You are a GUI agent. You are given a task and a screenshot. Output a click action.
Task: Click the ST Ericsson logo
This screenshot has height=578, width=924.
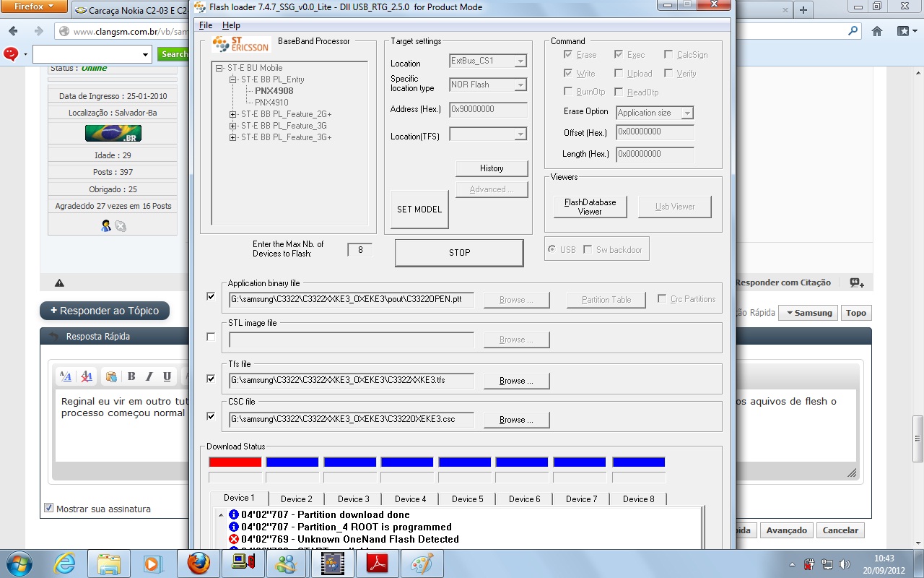coord(241,45)
